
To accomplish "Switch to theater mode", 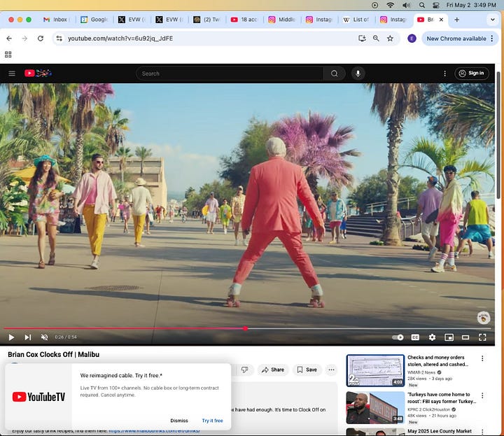I will (465, 337).
